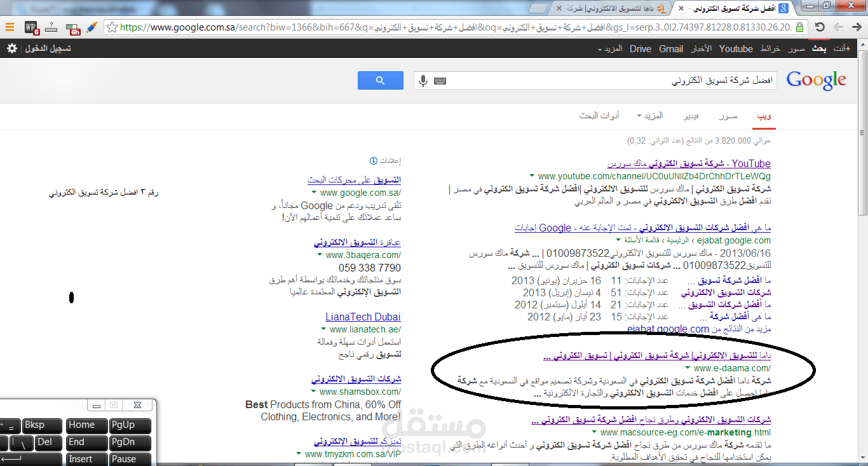
Task: Open the شركات التسويق الالكتروني وطرق نجاح result
Action: [x=650, y=420]
